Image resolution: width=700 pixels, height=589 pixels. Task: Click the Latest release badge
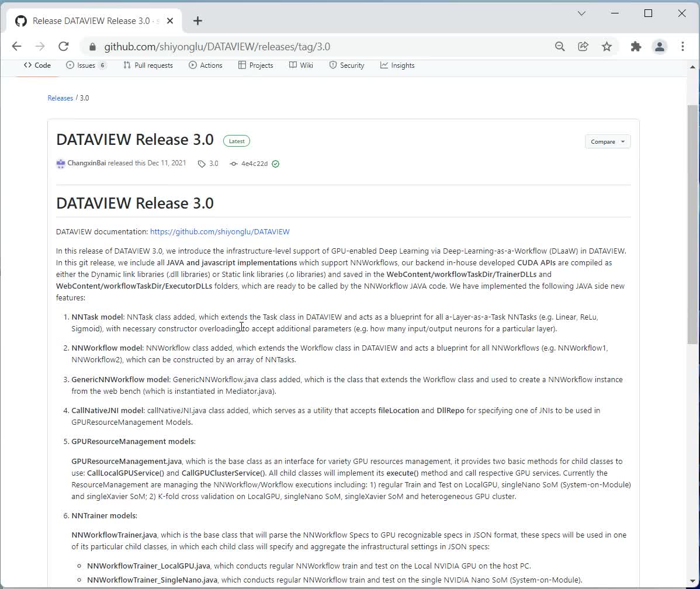(x=237, y=141)
